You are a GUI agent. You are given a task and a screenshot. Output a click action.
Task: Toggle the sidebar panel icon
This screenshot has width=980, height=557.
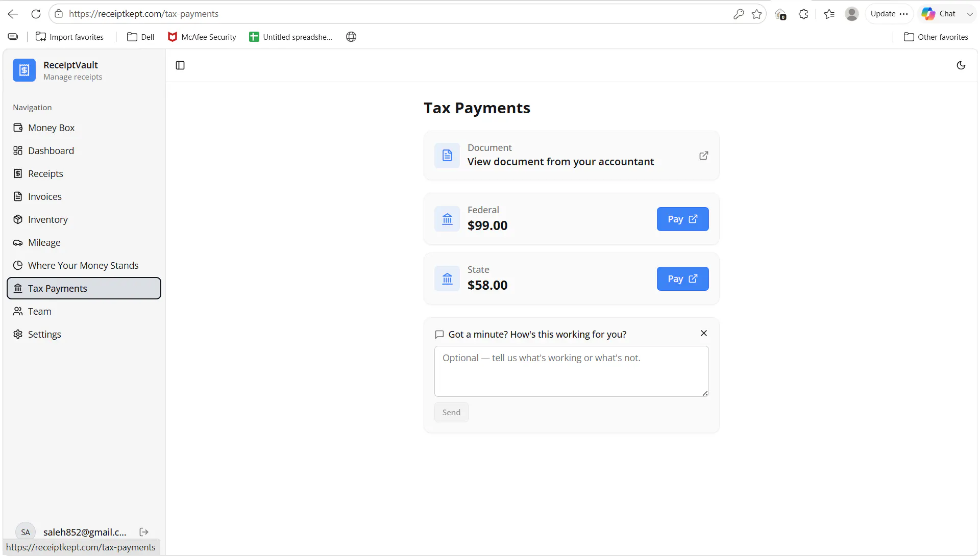click(x=180, y=65)
